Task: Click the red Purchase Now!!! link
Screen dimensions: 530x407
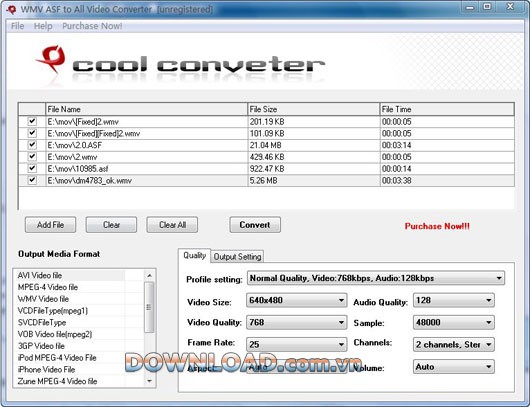Action: tap(437, 226)
